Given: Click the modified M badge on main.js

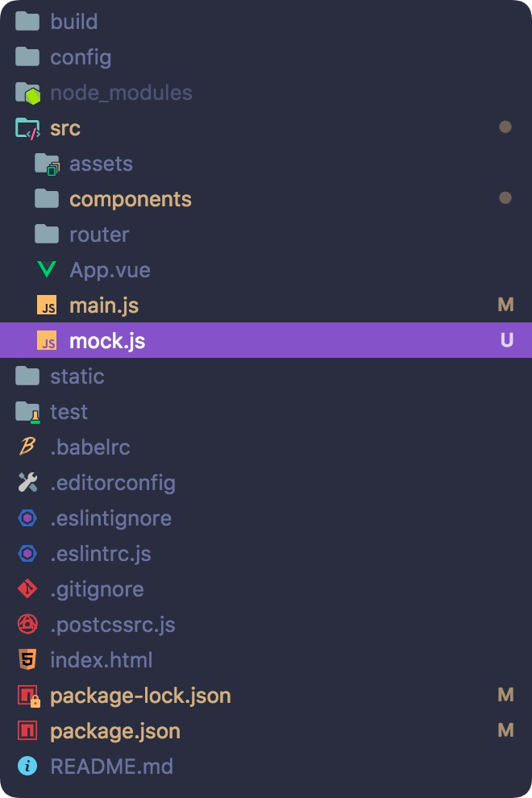Looking at the screenshot, I should tap(505, 305).
